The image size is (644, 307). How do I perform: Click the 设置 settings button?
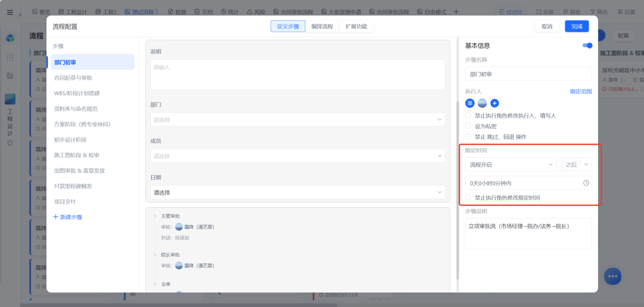point(626,11)
